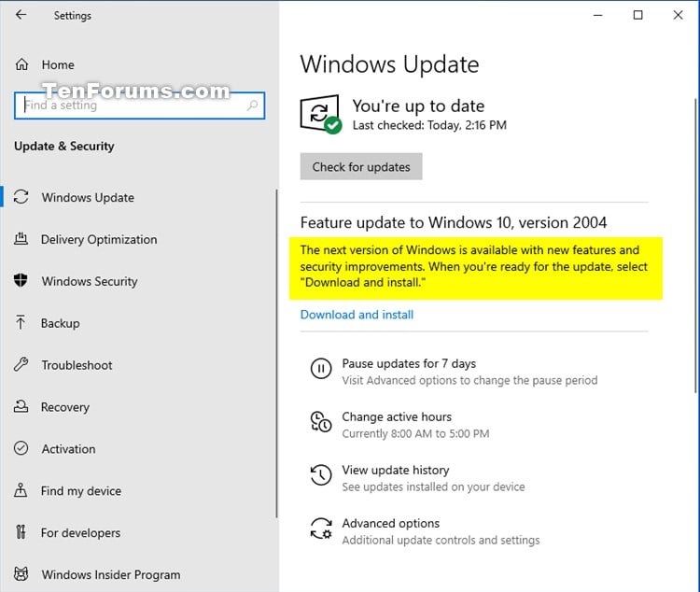700x592 pixels.
Task: Open the Activation settings page
Action: [x=69, y=449]
